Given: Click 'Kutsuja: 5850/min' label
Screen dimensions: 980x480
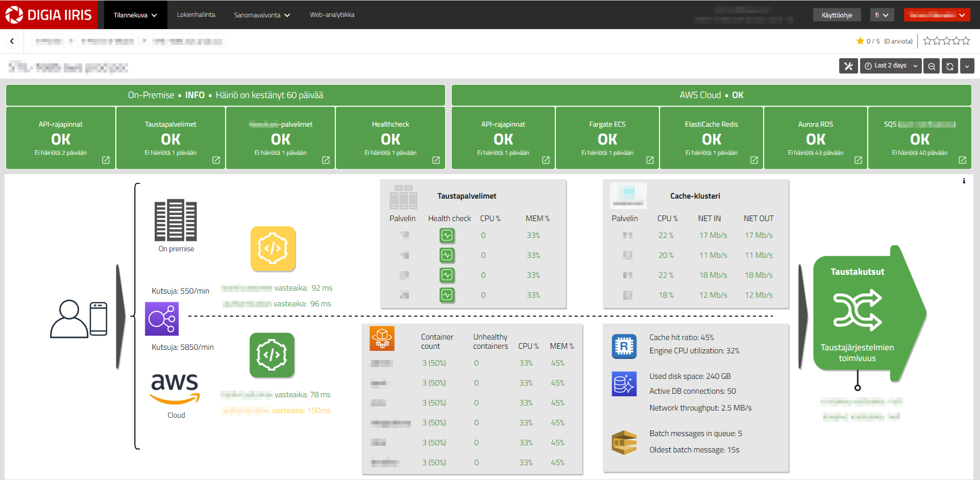Looking at the screenshot, I should [183, 347].
